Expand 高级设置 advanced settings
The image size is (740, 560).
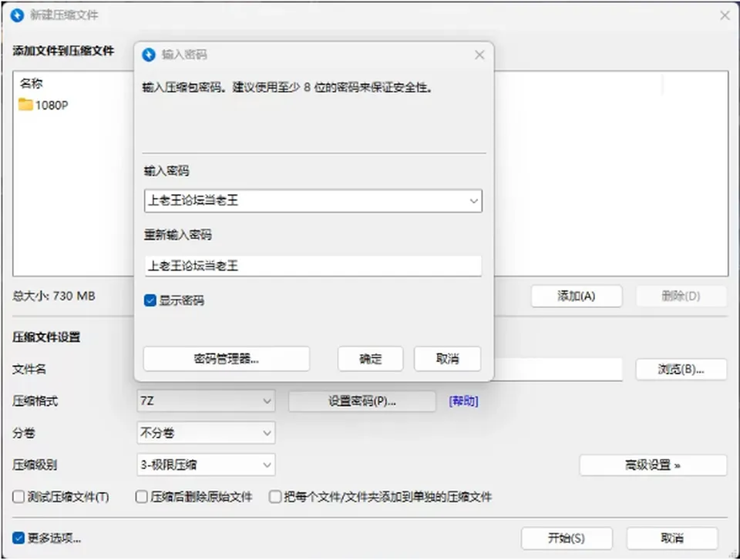[x=653, y=465]
